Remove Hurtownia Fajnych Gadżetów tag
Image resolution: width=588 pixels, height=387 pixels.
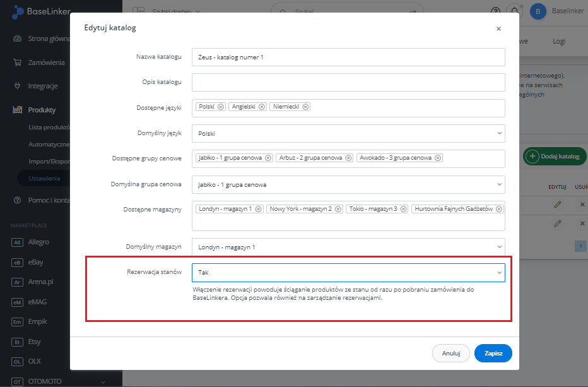(x=498, y=209)
